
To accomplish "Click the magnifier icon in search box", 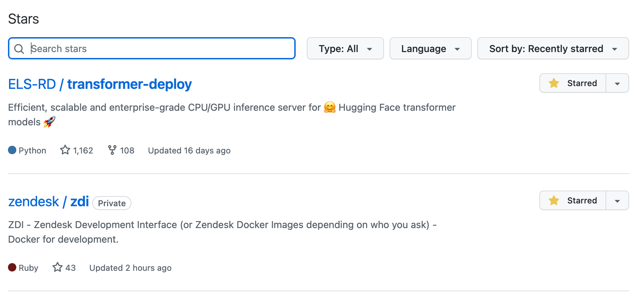I will [x=19, y=49].
